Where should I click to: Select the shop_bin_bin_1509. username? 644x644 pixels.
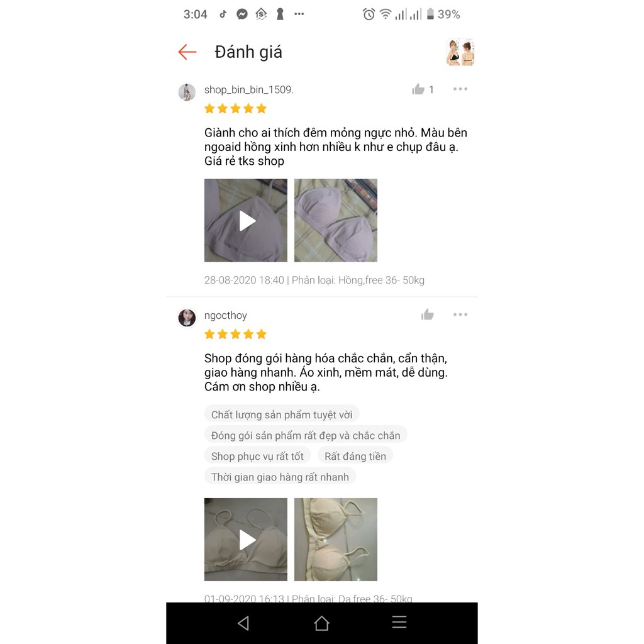pos(249,89)
